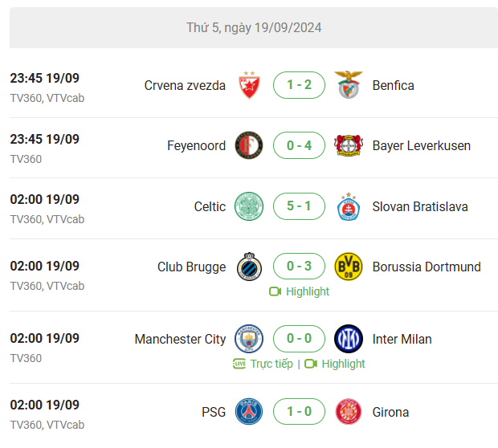Click the 1 - 0 PSG Girona score
This screenshot has width=498, height=448.
299,412
